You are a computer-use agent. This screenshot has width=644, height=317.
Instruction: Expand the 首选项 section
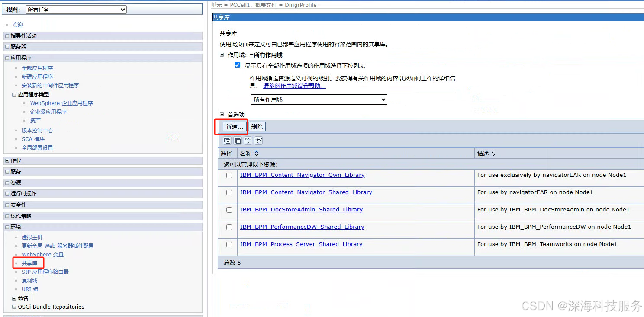pos(222,115)
